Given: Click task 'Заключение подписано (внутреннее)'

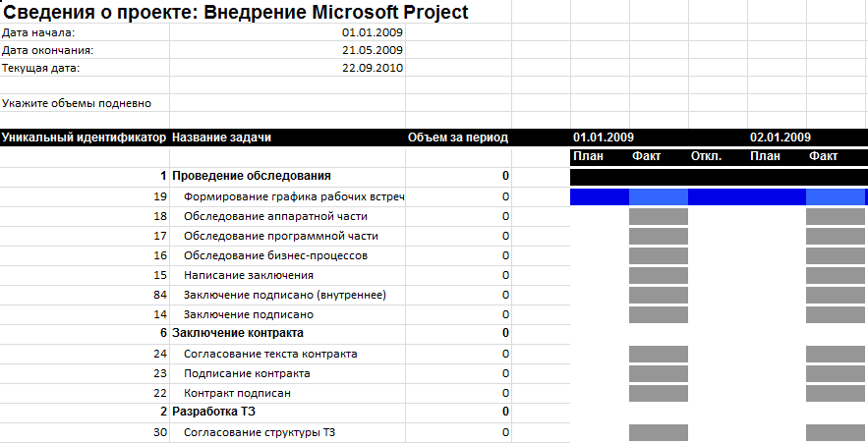Looking at the screenshot, I should (287, 295).
